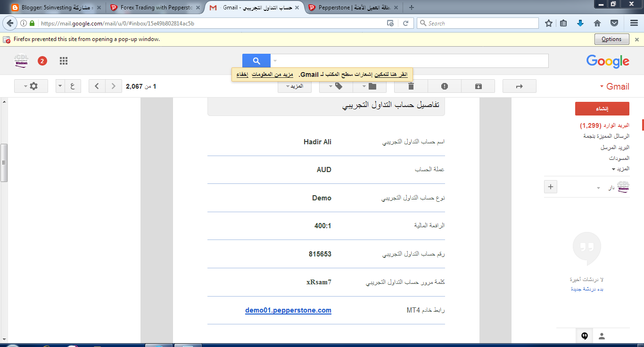Click the blue Gmail search button
Screen dimensions: 644x347
(x=256, y=61)
